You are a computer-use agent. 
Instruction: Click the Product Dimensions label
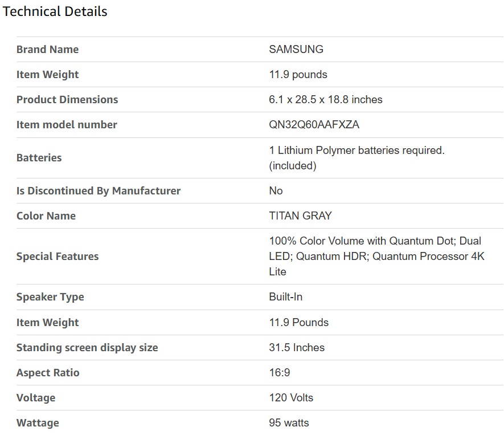67,100
